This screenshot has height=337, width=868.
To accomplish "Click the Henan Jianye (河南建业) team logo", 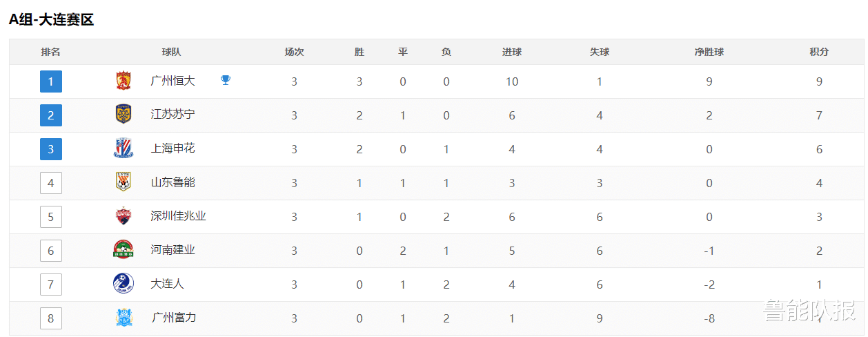I will [123, 250].
